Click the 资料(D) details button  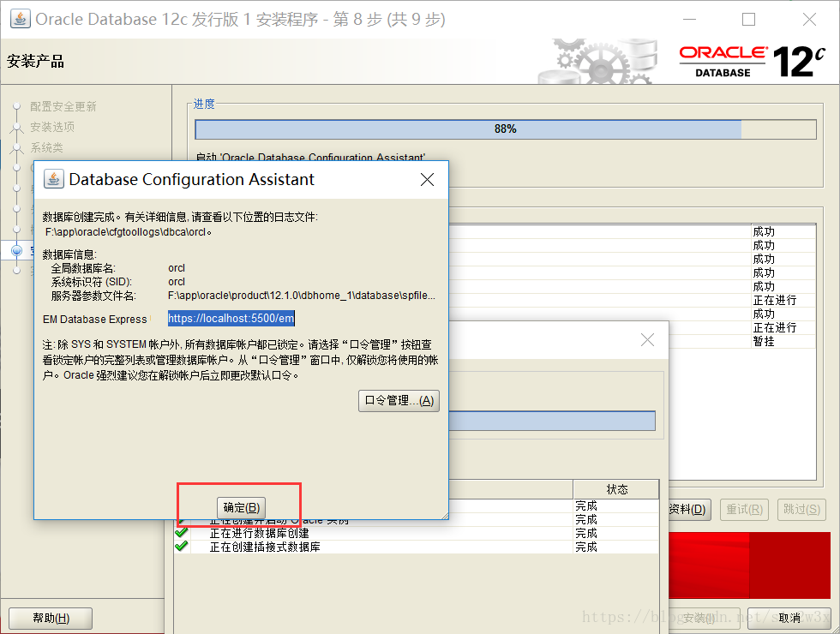click(687, 509)
